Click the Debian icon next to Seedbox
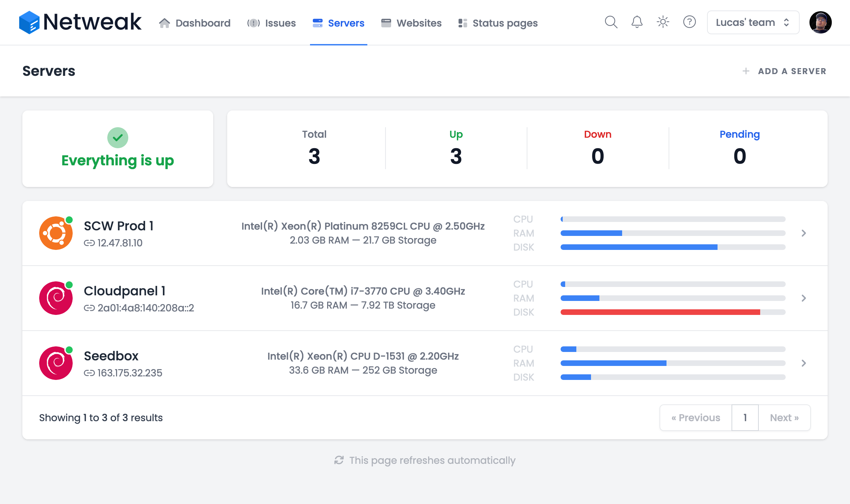 [x=56, y=363]
